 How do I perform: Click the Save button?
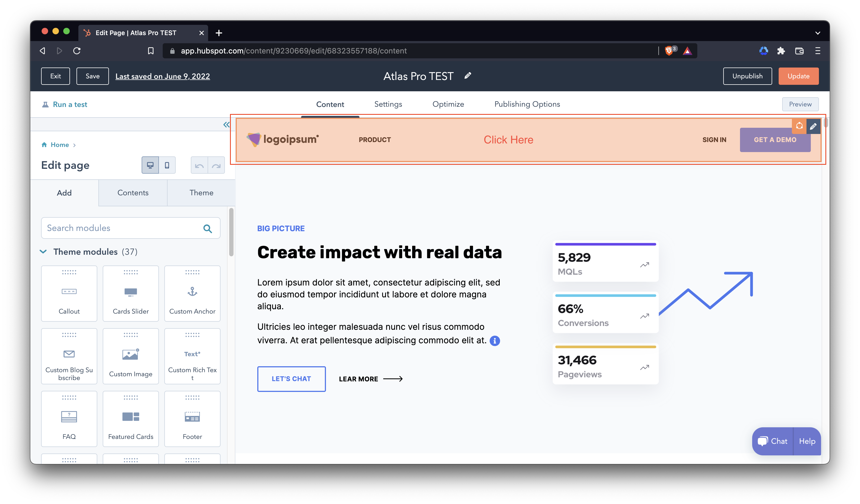tap(92, 76)
